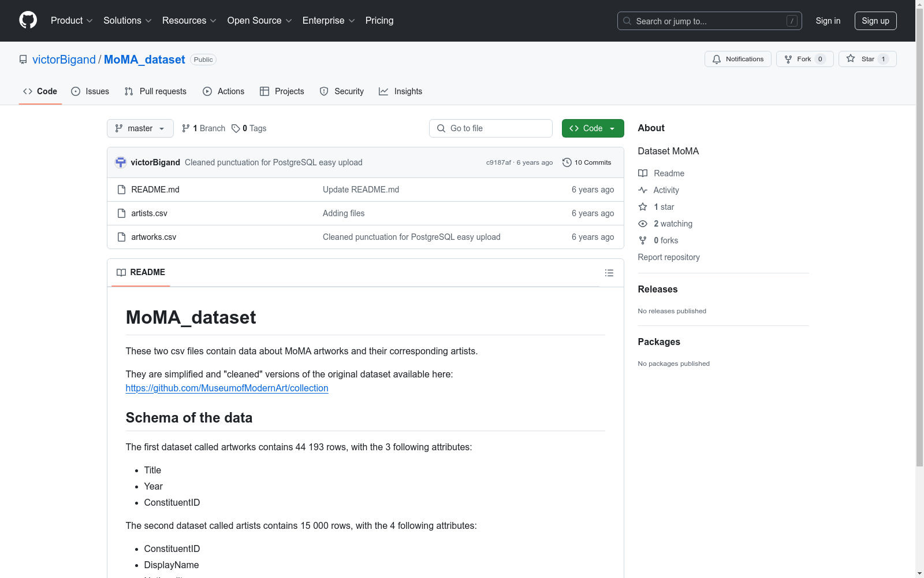Open the README outline list icon

pos(609,273)
